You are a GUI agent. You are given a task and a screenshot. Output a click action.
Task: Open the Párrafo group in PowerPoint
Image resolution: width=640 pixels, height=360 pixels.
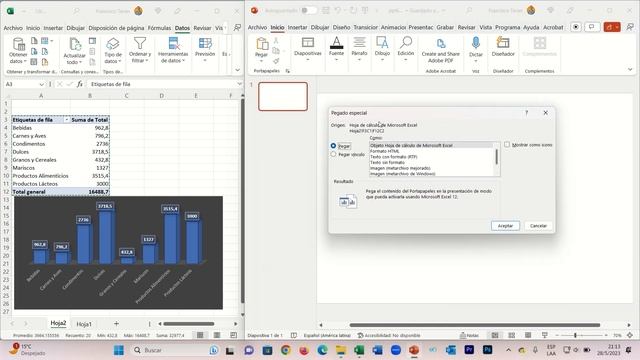pyautogui.click(x=359, y=49)
